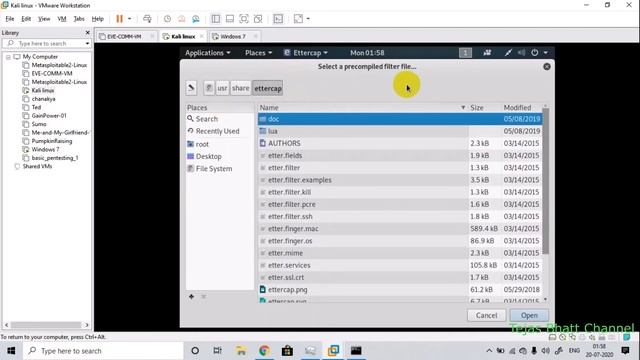Switch to the Windows 7 tab
The height and width of the screenshot is (360, 640).
(x=233, y=36)
